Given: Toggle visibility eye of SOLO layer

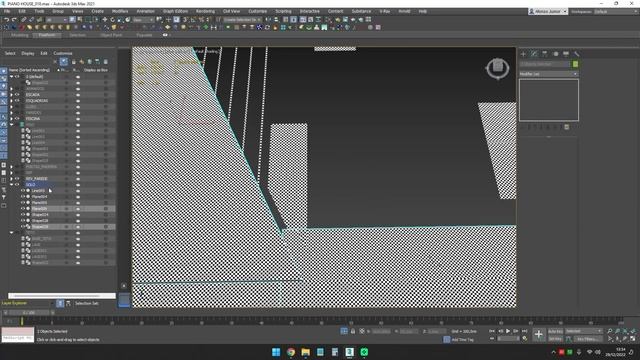Looking at the screenshot, I should tap(17, 185).
